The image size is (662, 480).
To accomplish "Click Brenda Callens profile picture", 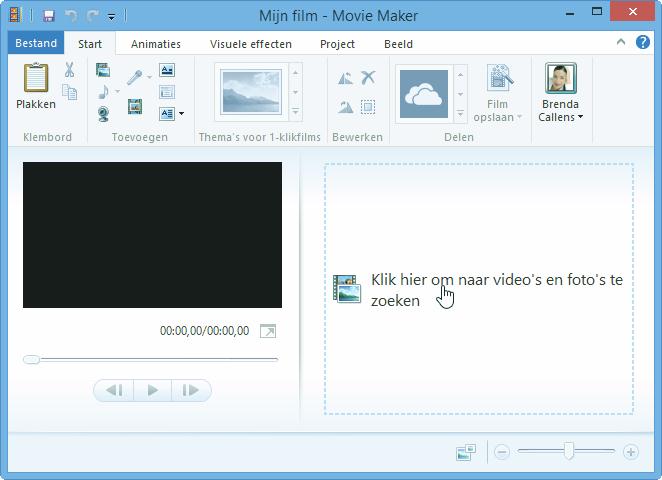I will click(561, 78).
